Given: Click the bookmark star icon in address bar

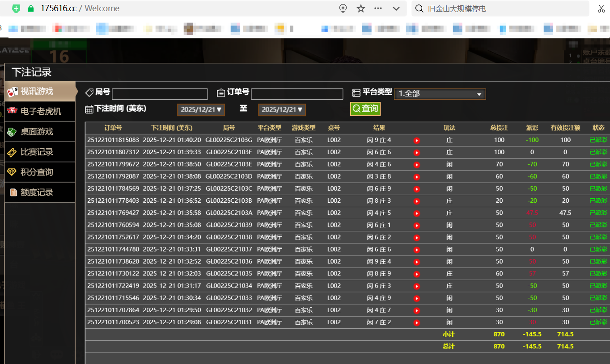Looking at the screenshot, I should click(x=361, y=8).
